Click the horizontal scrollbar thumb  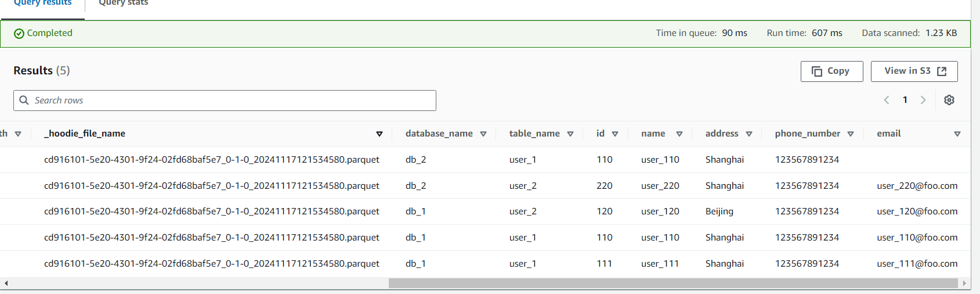click(x=673, y=283)
